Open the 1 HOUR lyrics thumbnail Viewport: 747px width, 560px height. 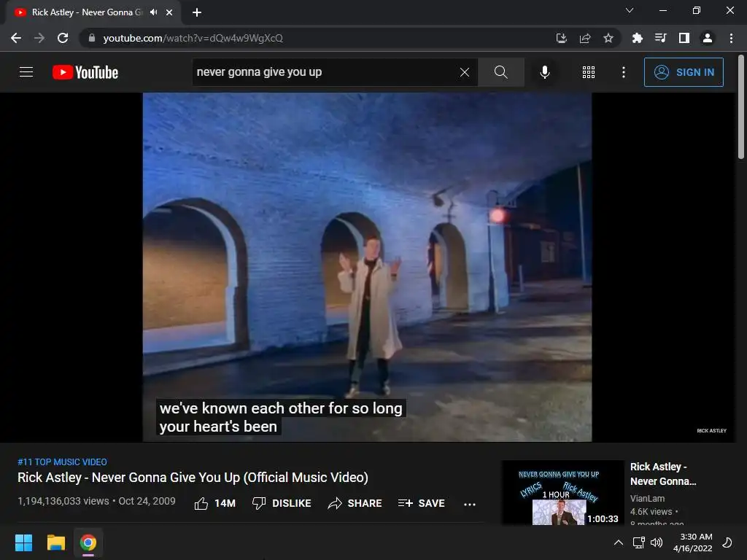tap(563, 493)
